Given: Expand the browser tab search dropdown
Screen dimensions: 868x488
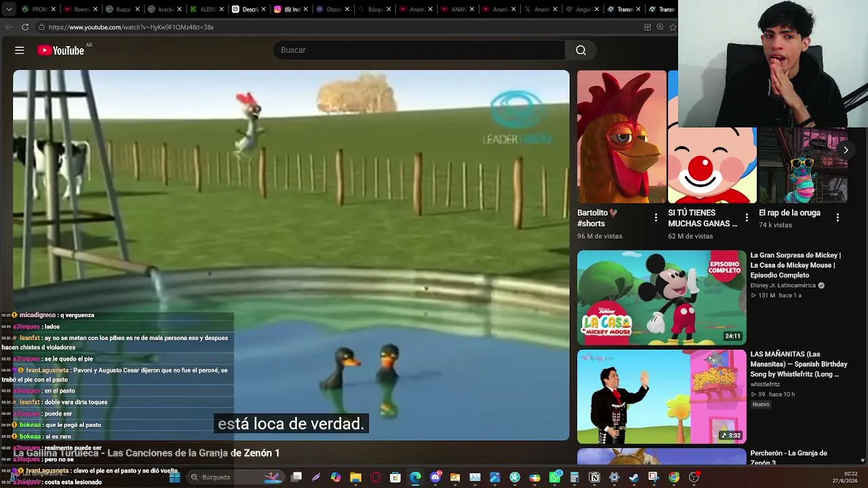Looking at the screenshot, I should [9, 9].
